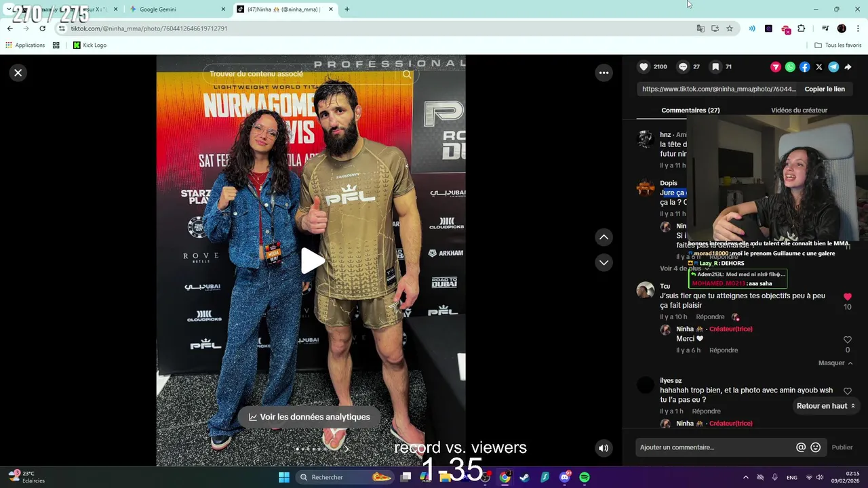
Task: Open Applications bookmark shortcut
Action: tap(25, 45)
